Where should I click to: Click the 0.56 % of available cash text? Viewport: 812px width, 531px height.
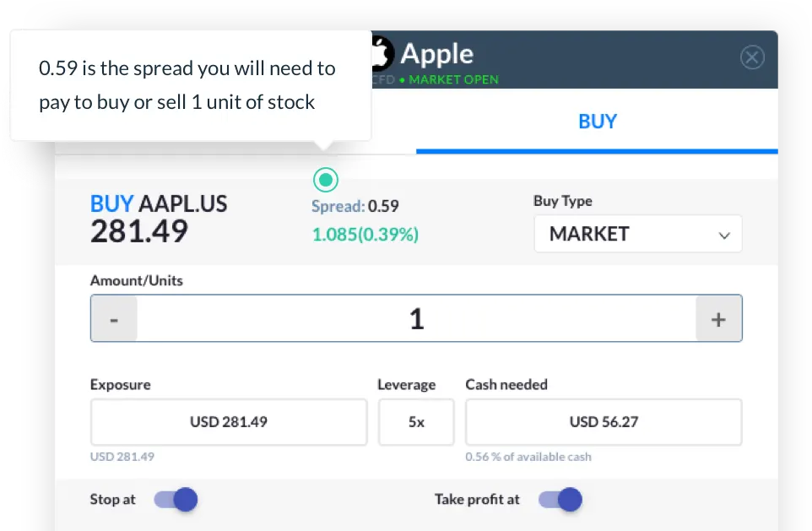coord(528,457)
